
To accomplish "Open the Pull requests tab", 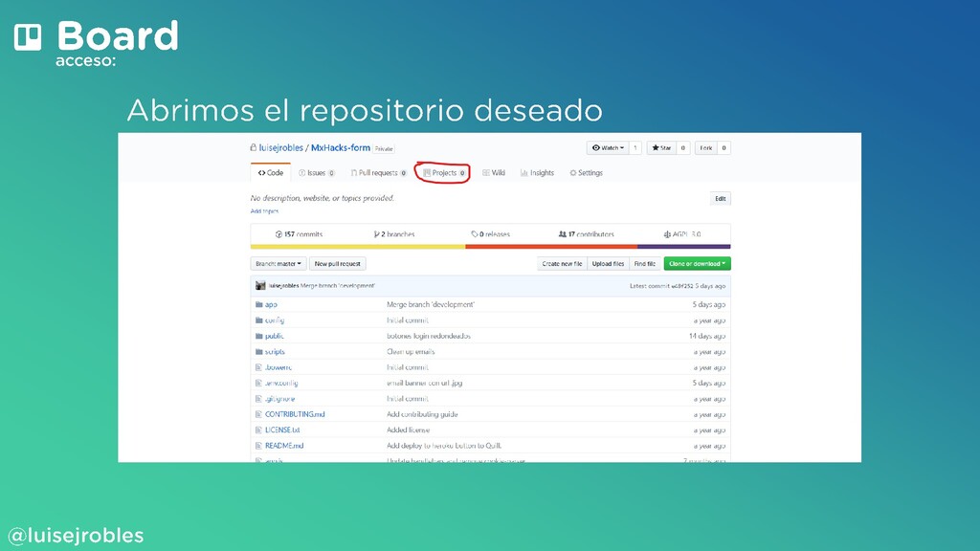I will coord(379,173).
